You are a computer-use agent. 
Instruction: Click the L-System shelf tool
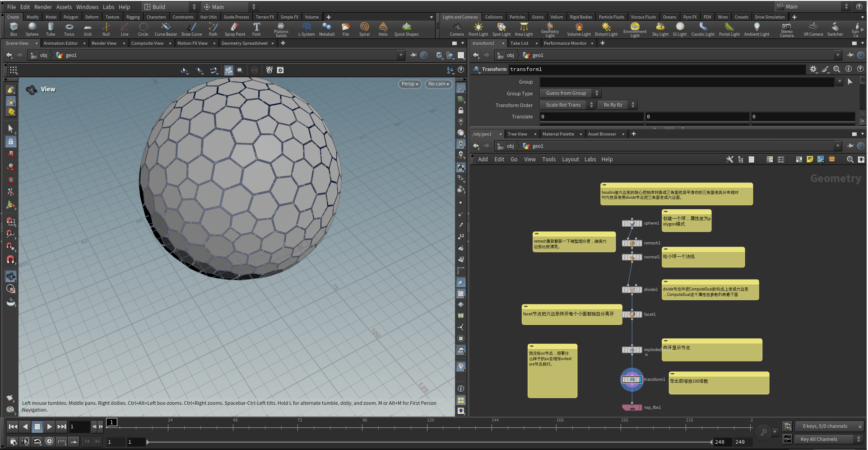[x=306, y=29]
